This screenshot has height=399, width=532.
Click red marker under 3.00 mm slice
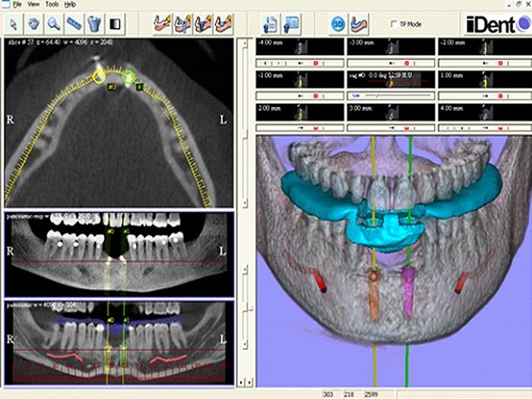click(x=407, y=128)
